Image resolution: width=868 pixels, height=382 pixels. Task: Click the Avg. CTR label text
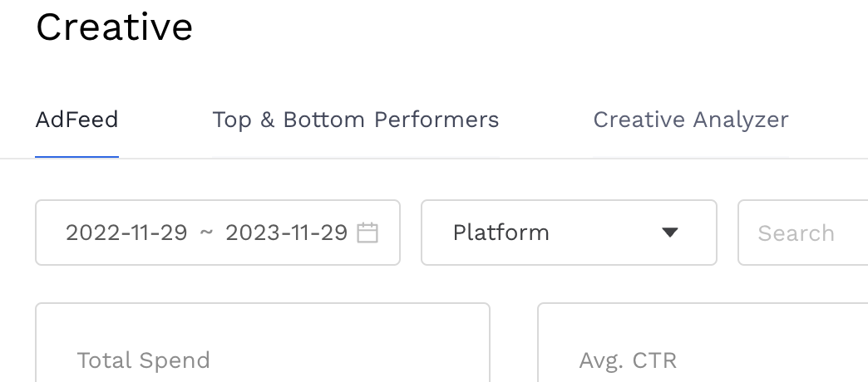tap(628, 360)
